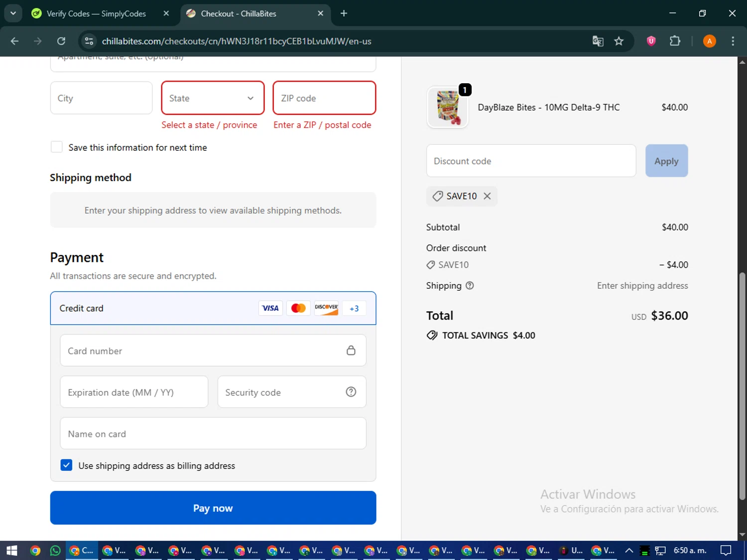This screenshot has height=560, width=747.
Task: Click the network icon in system tray
Action: coord(660,550)
